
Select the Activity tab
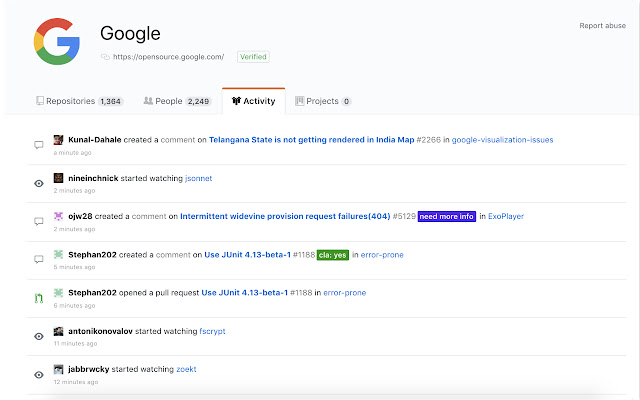(x=253, y=101)
